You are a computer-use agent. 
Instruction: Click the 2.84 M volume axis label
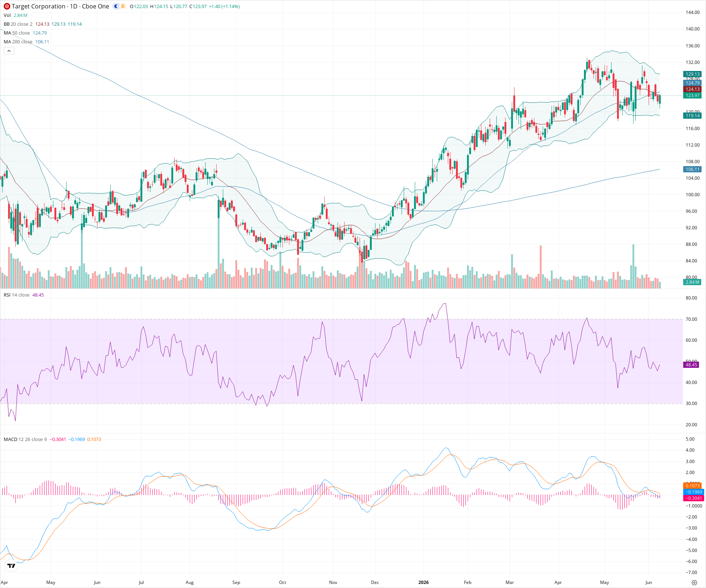pos(692,282)
